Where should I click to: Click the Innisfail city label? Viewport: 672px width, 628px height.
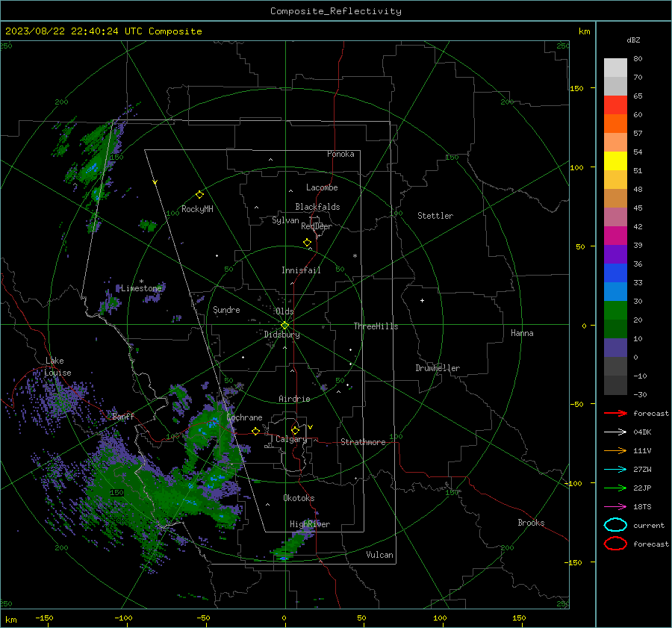[301, 270]
